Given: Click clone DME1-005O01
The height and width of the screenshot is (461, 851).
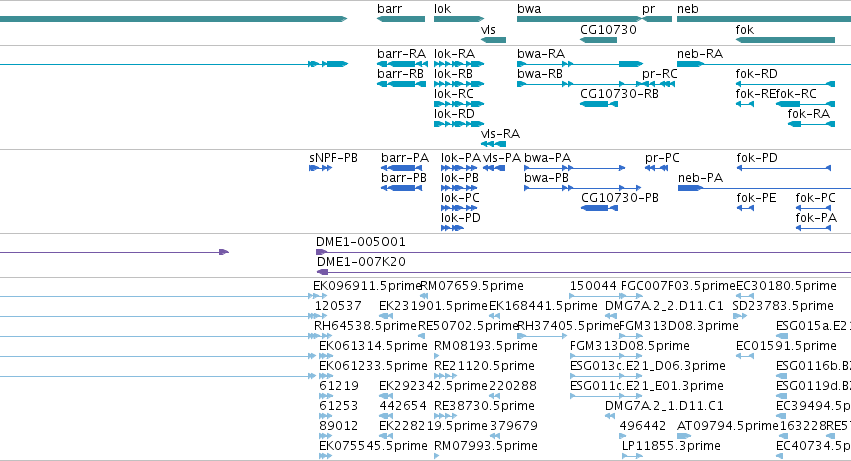Looking at the screenshot, I should 583,252.
